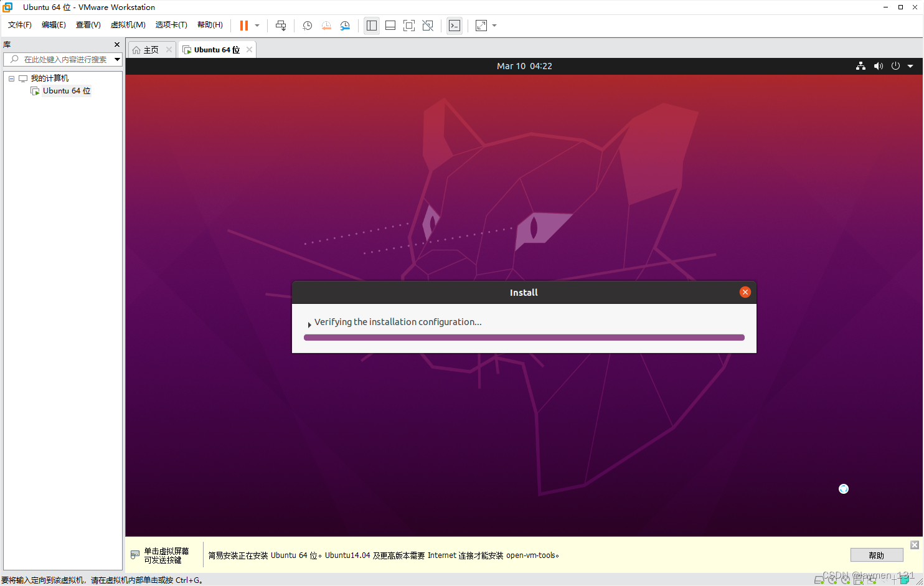Open the 虚拟机(M) menu
Image resolution: width=924 pixels, height=586 pixels.
(x=128, y=25)
